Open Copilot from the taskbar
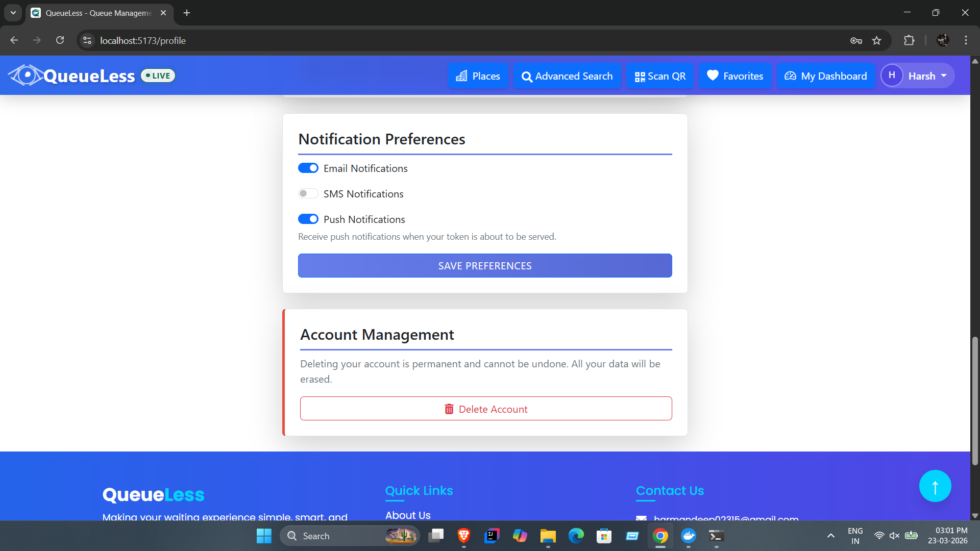This screenshot has height=551, width=980. (520, 536)
